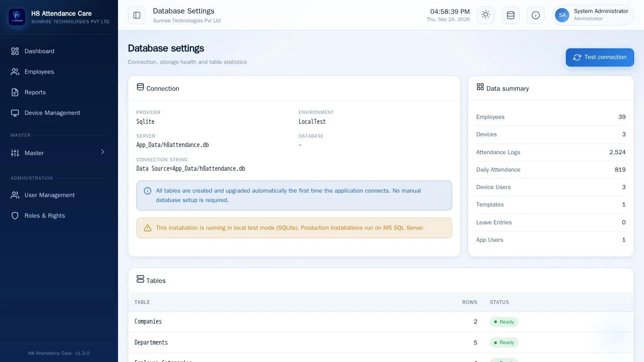Switch theme with the sun icon

pyautogui.click(x=486, y=15)
